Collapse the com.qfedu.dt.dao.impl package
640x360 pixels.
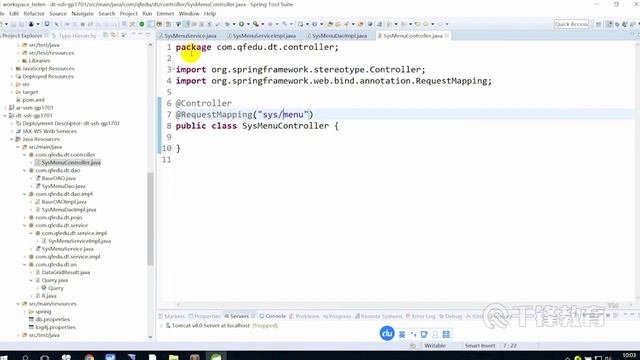[24, 194]
